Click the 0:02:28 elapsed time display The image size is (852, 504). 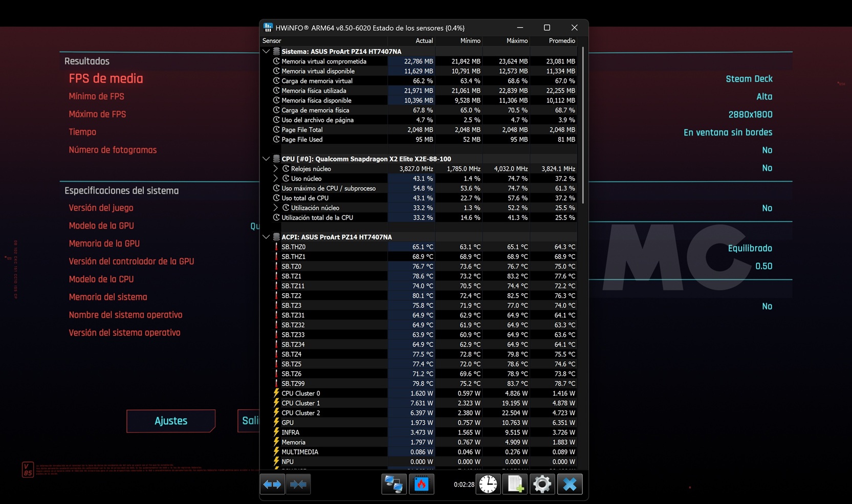464,485
